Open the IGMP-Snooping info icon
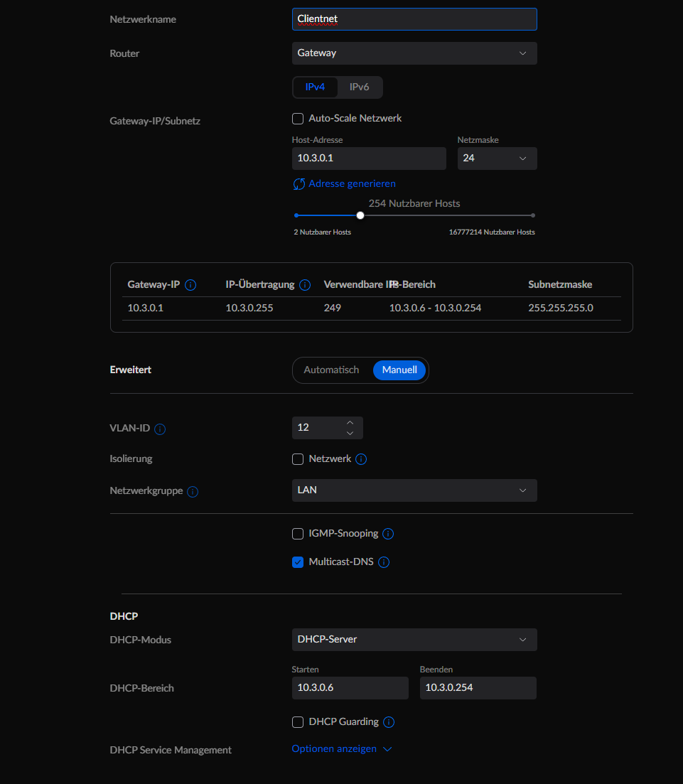Image resolution: width=683 pixels, height=784 pixels. coord(388,534)
